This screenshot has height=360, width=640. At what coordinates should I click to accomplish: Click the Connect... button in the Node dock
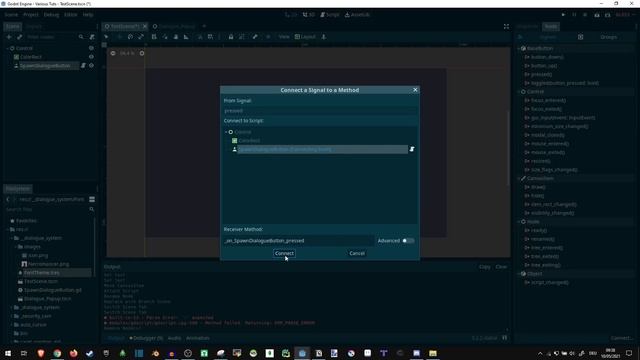(x=621, y=338)
